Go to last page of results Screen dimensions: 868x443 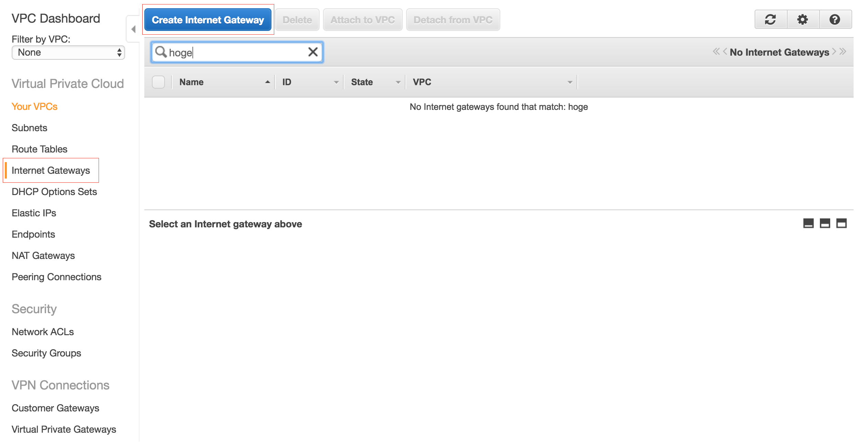[x=843, y=52]
